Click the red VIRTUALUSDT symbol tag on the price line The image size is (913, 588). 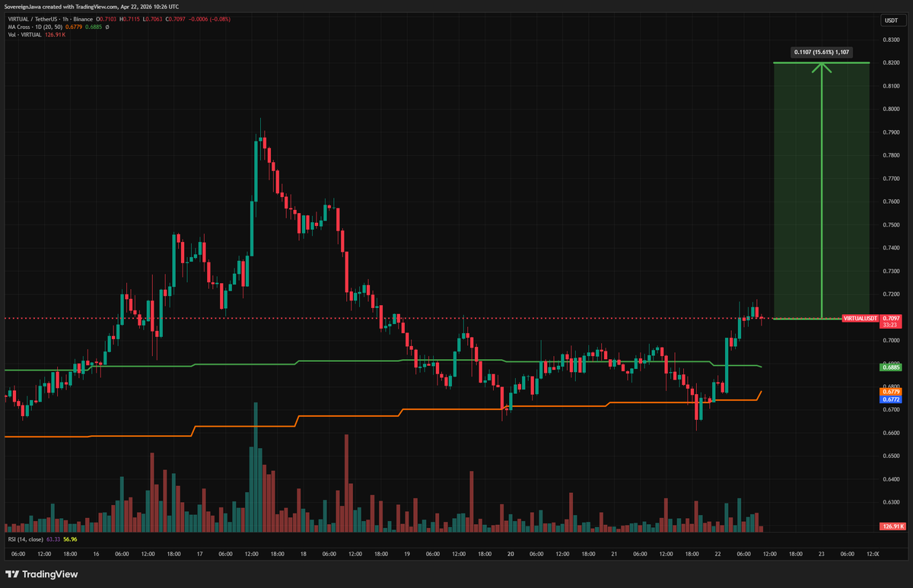(x=861, y=318)
